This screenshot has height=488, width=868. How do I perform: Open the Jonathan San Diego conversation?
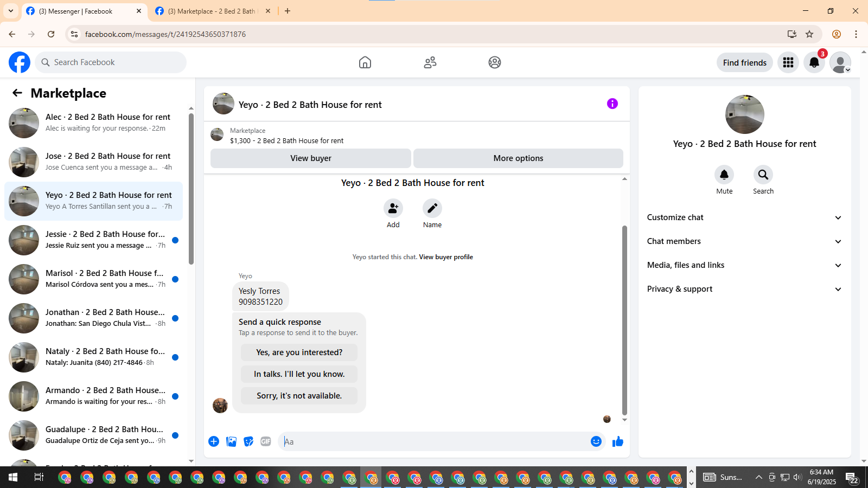(x=94, y=318)
